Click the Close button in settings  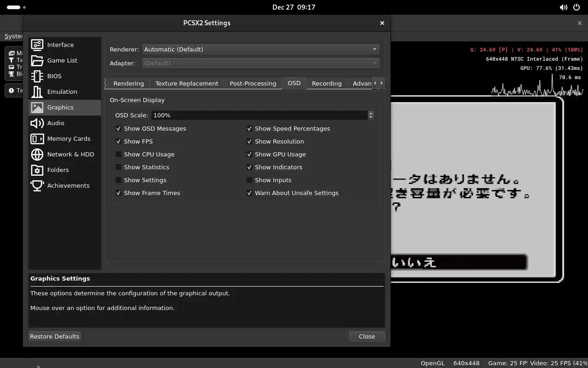tap(367, 336)
